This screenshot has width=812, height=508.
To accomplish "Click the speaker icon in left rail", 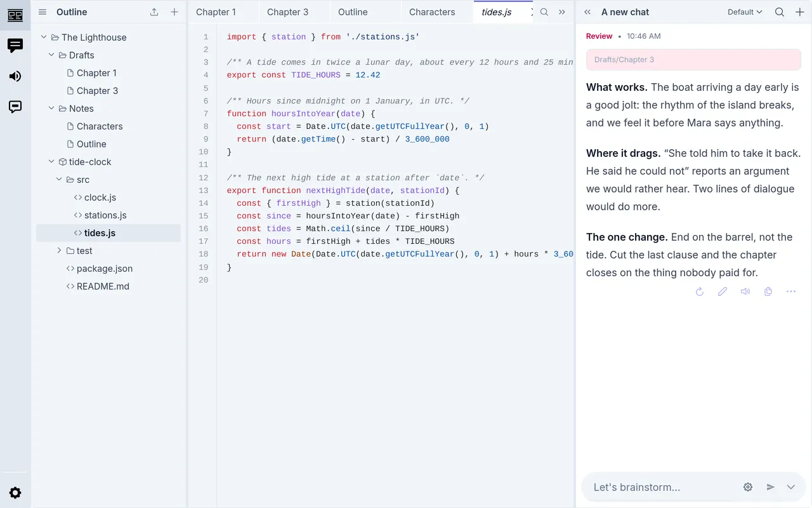I will [x=15, y=76].
